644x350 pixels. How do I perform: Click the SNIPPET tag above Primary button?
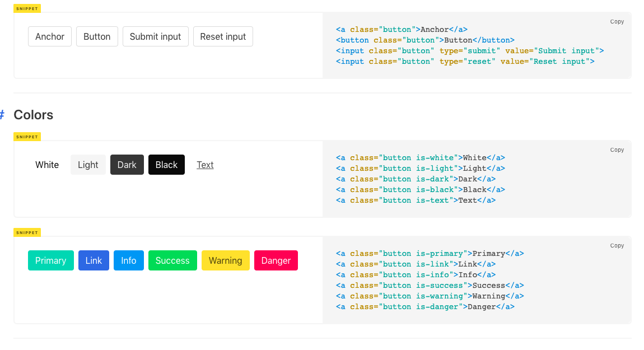tap(27, 232)
